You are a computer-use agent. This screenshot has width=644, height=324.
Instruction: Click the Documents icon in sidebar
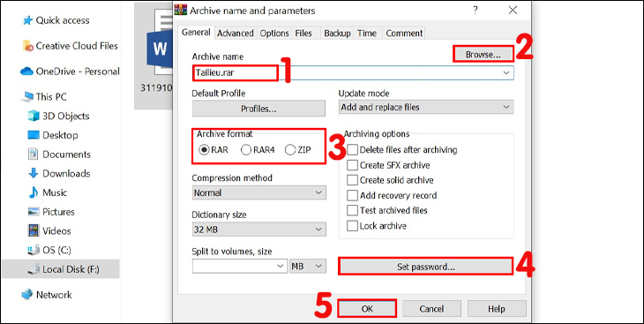(x=34, y=154)
